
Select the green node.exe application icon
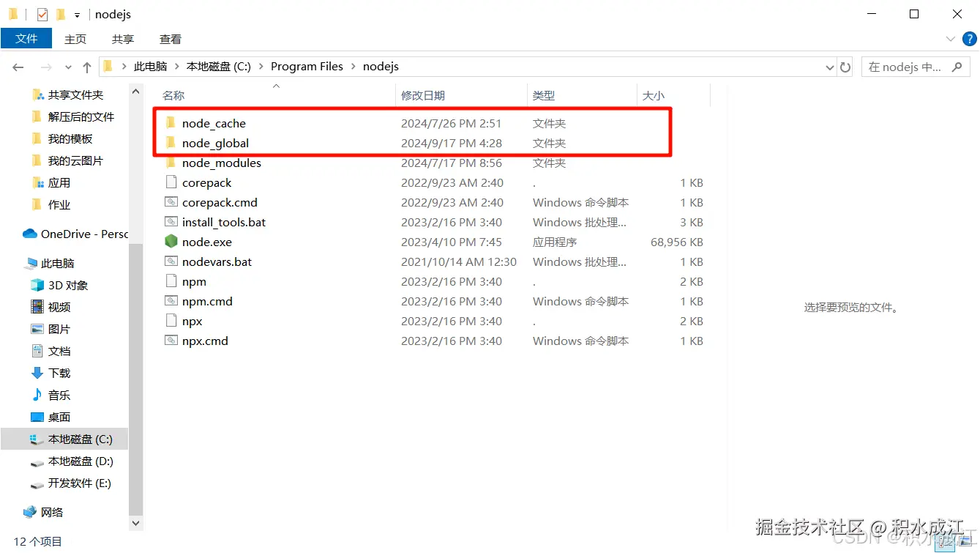coord(171,242)
